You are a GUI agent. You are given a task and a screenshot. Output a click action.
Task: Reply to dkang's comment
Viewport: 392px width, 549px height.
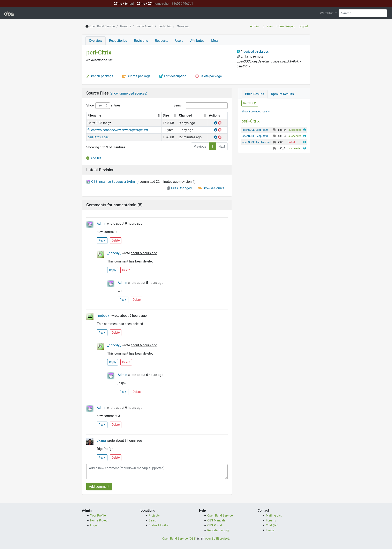pyautogui.click(x=102, y=458)
